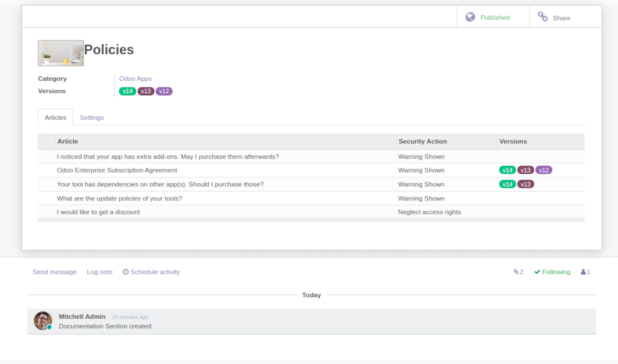The height and width of the screenshot is (364, 618).
Task: Click the Published globe icon
Action: [470, 17]
